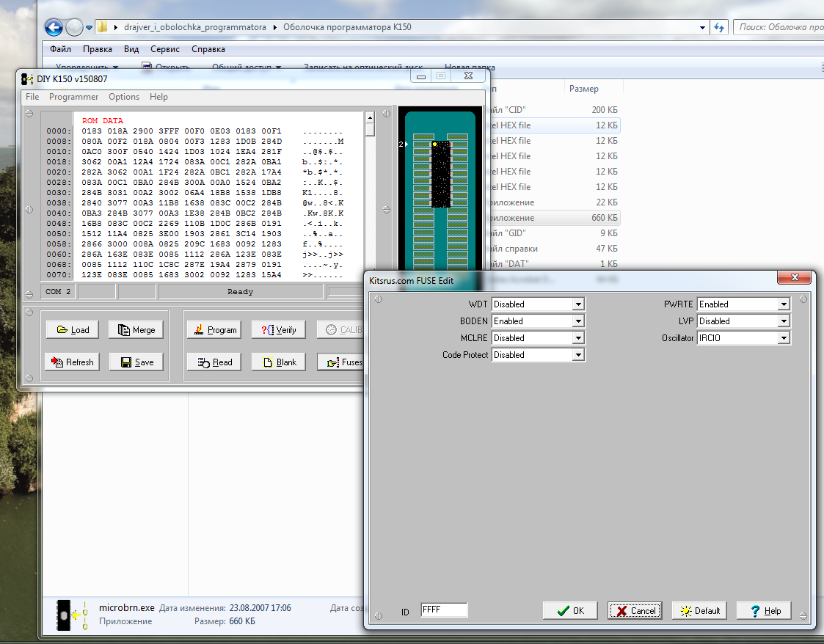
Task: Click Explorer back navigation arrow
Action: coord(54,27)
